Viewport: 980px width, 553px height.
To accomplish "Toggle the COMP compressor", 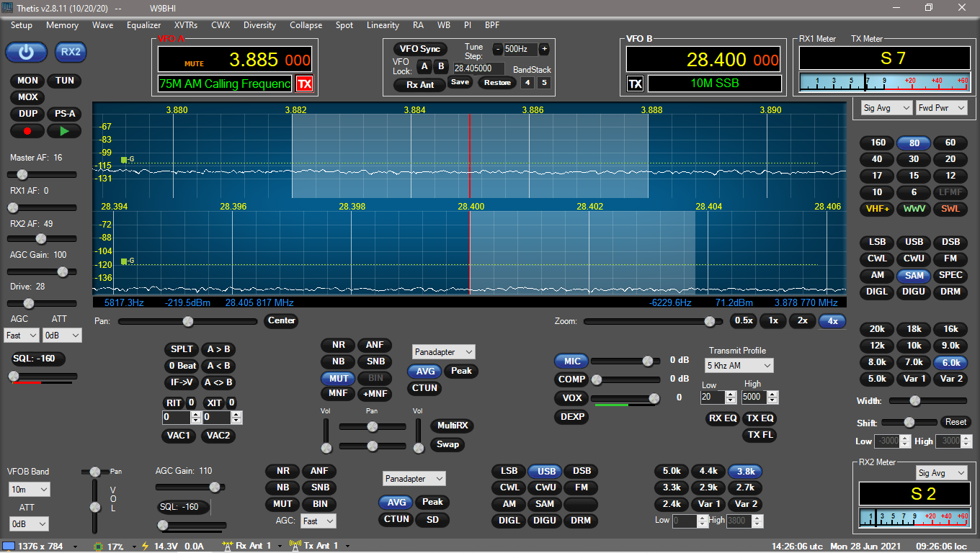I will click(x=571, y=379).
